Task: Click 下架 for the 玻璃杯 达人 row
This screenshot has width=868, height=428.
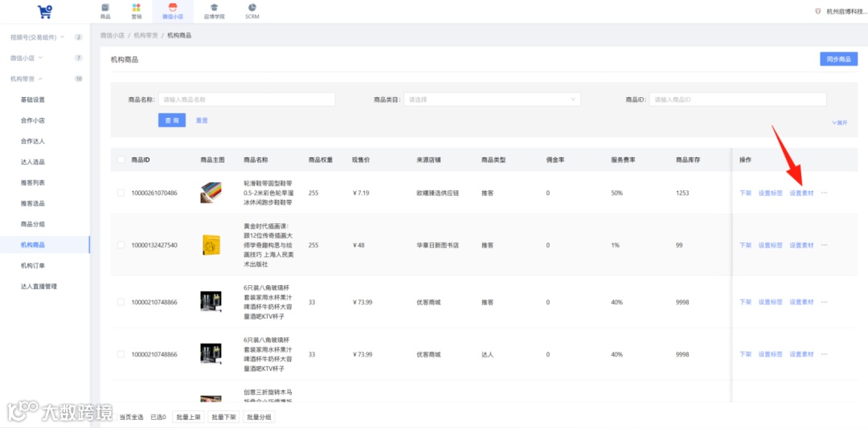Action: click(x=745, y=354)
